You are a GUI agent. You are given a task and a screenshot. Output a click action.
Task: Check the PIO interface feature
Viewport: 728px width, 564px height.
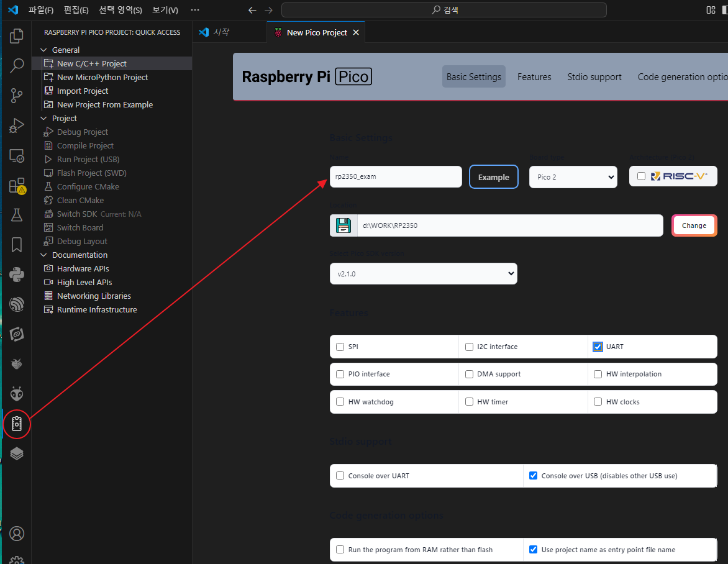[x=340, y=374]
